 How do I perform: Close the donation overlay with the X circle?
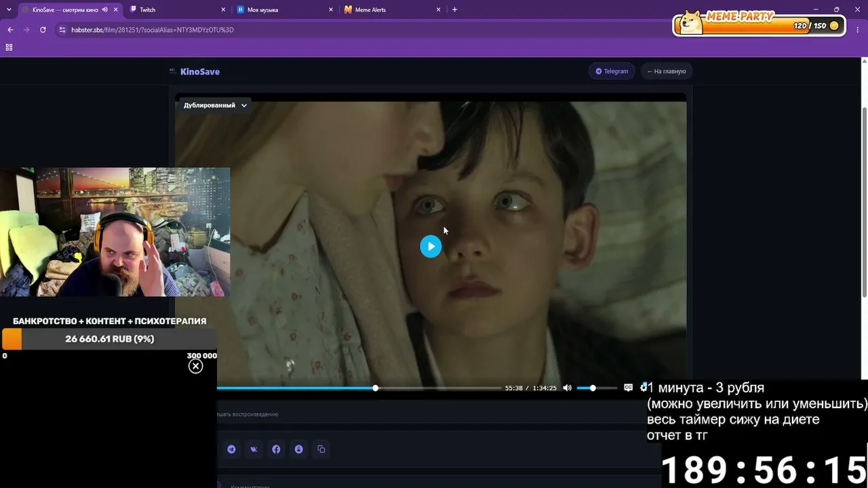click(x=195, y=366)
